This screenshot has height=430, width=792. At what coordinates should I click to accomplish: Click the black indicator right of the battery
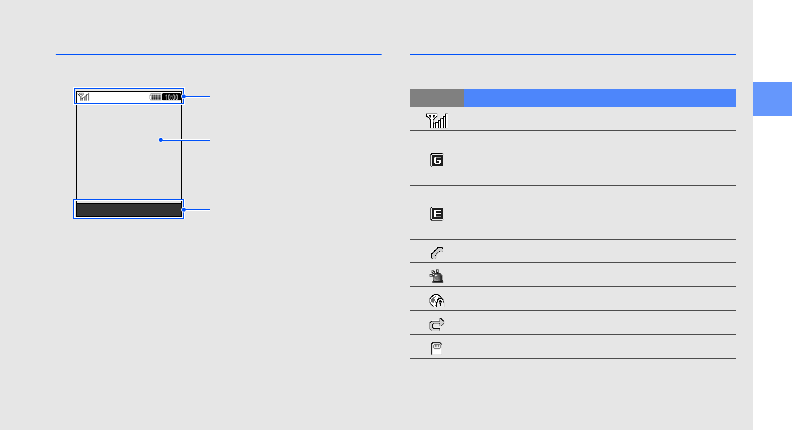click(x=172, y=97)
